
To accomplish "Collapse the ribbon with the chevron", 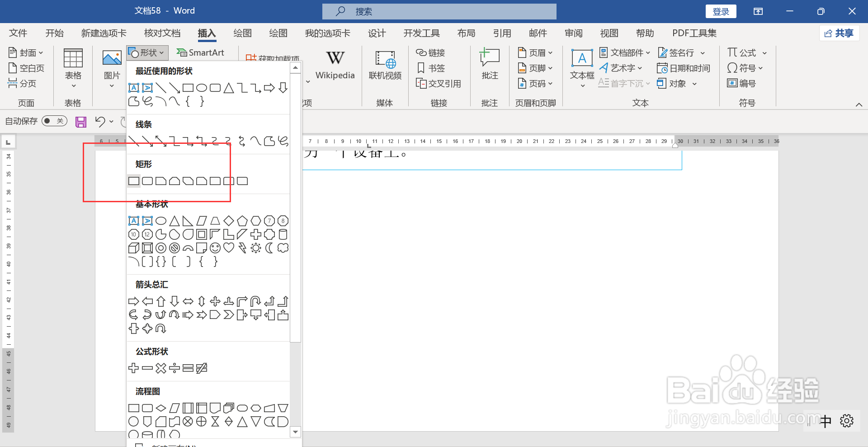I will tap(859, 105).
